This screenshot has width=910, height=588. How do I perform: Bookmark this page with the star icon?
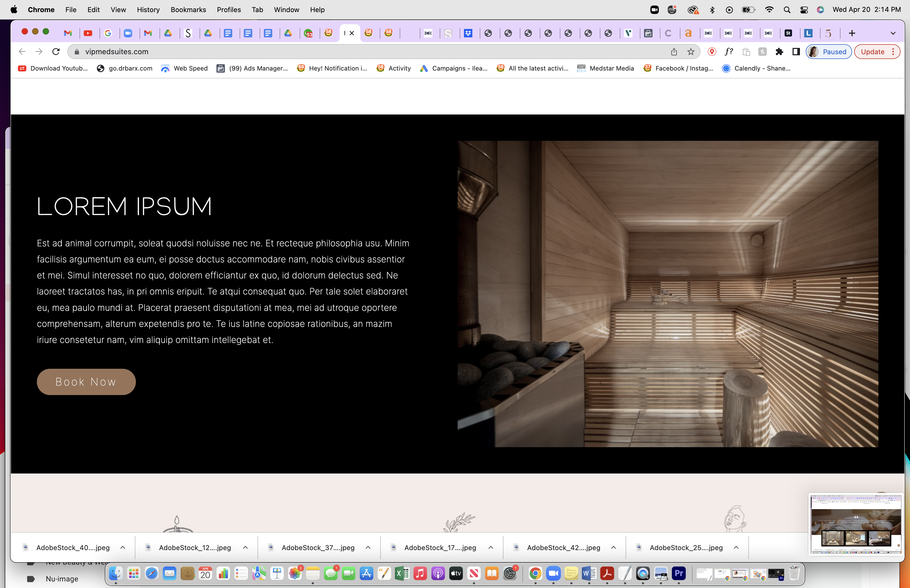[x=690, y=52]
